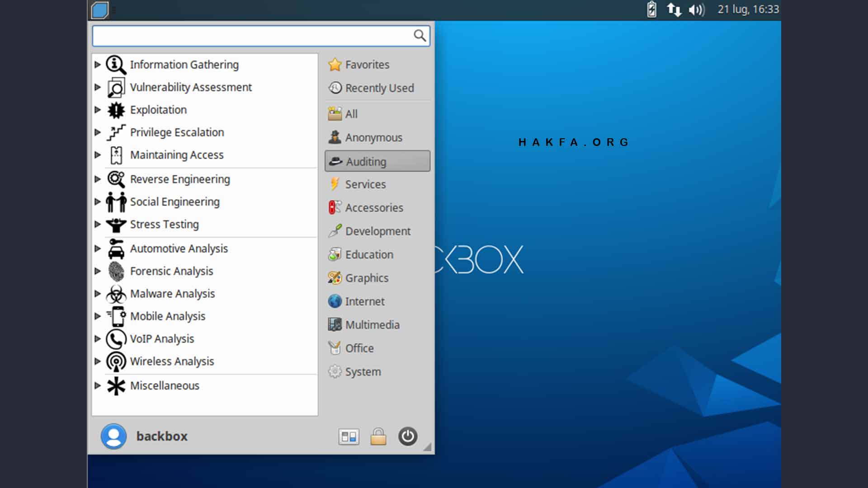Click the Malware Analysis label
This screenshot has width=868, height=488.
click(172, 294)
